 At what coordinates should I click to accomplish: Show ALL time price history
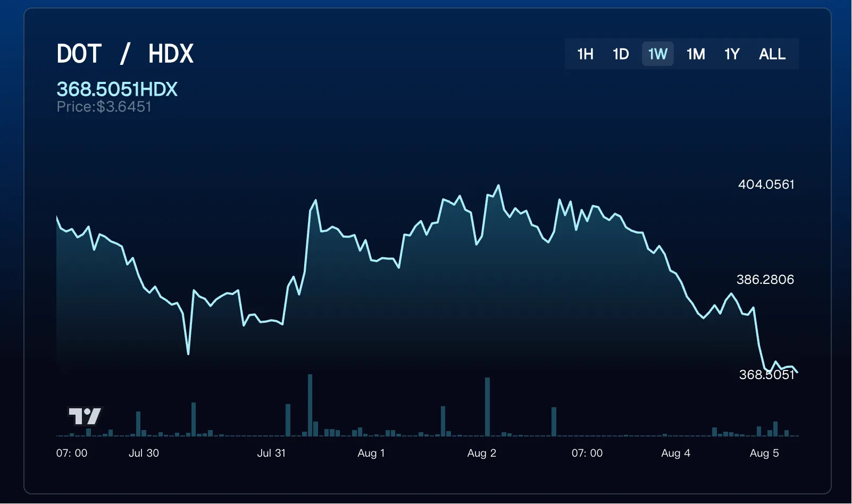coord(772,54)
